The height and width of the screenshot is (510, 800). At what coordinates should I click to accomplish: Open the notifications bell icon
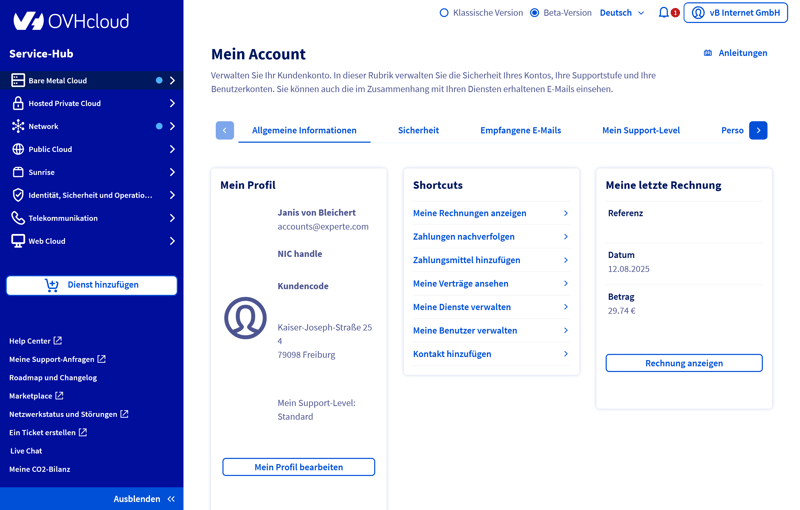click(x=663, y=13)
